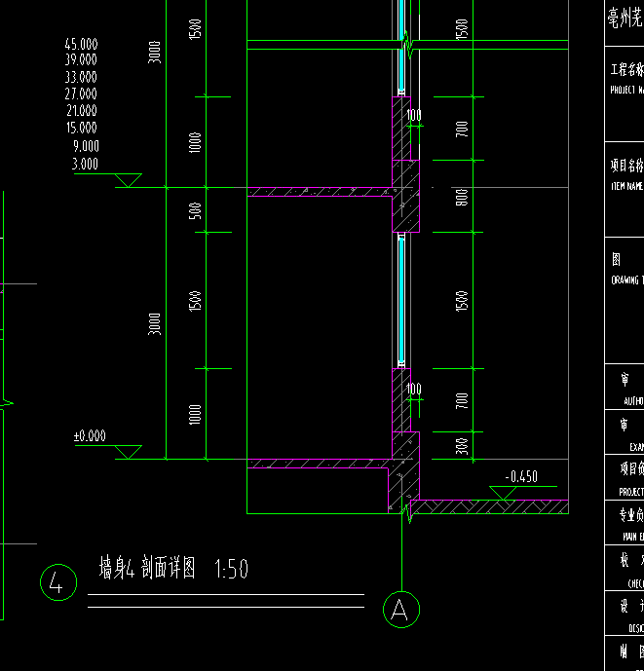Pick the DRAWING title block text

[x=625, y=280]
